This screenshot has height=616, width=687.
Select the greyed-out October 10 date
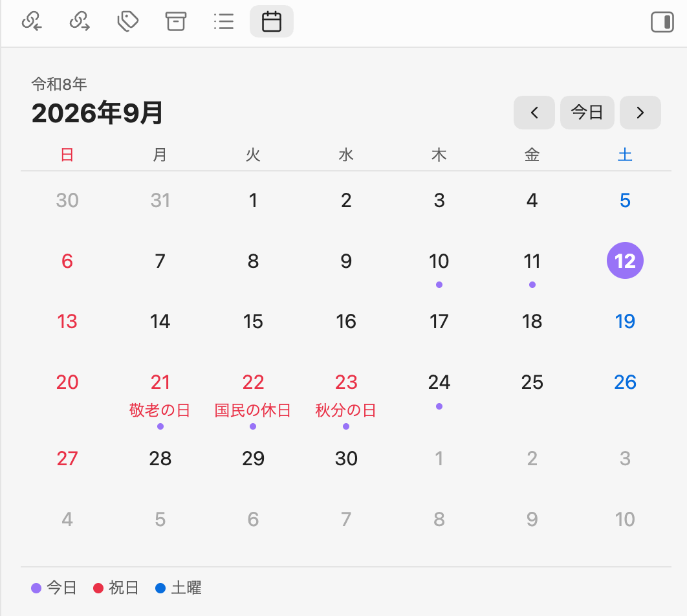(x=625, y=520)
